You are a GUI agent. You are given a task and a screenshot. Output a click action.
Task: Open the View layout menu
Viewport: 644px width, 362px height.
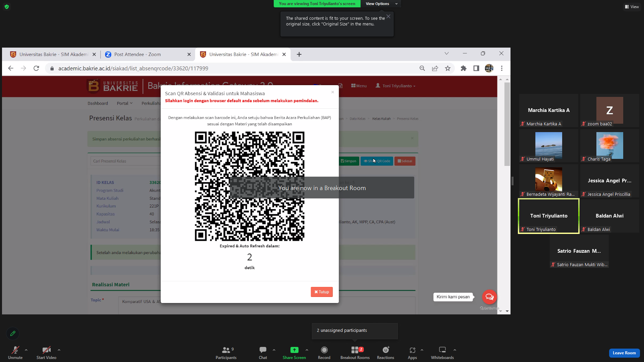coord(632,7)
